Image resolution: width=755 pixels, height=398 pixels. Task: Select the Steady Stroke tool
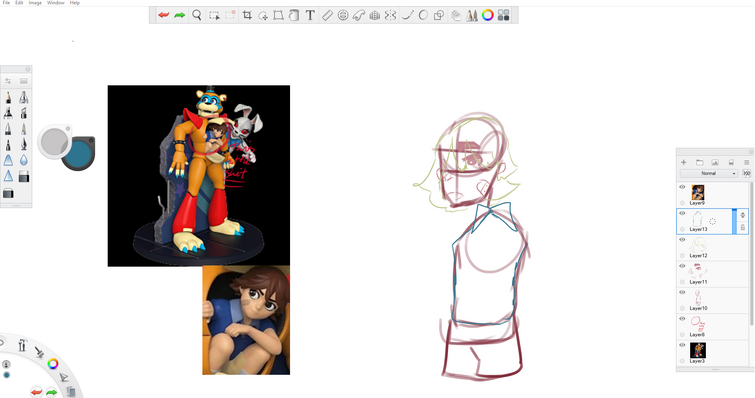pos(407,15)
